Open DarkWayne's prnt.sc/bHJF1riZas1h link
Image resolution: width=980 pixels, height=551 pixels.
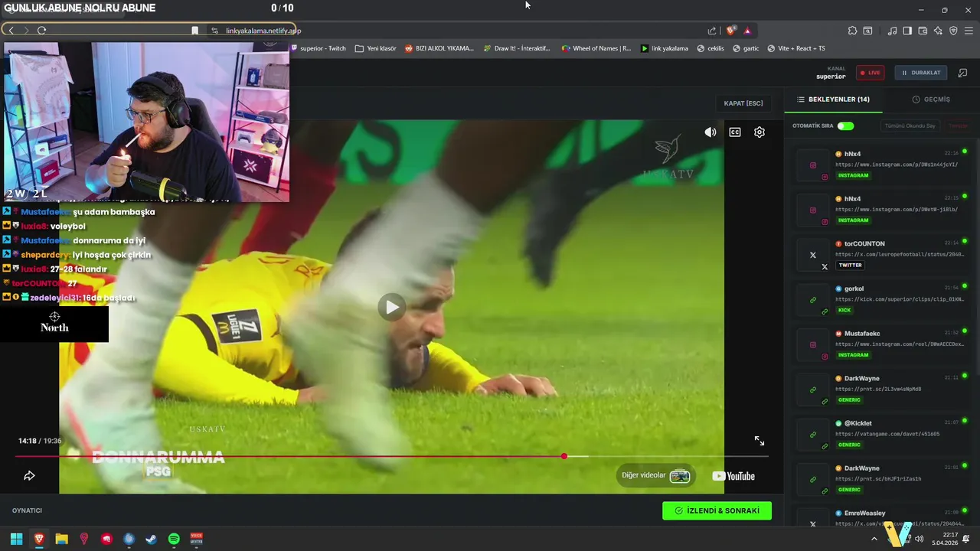point(878,478)
